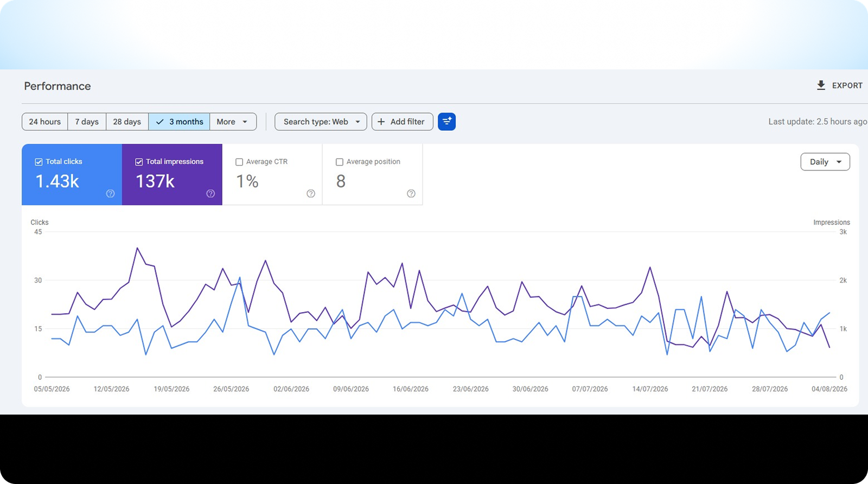Click the 09/06/2026 axis date

coord(351,389)
